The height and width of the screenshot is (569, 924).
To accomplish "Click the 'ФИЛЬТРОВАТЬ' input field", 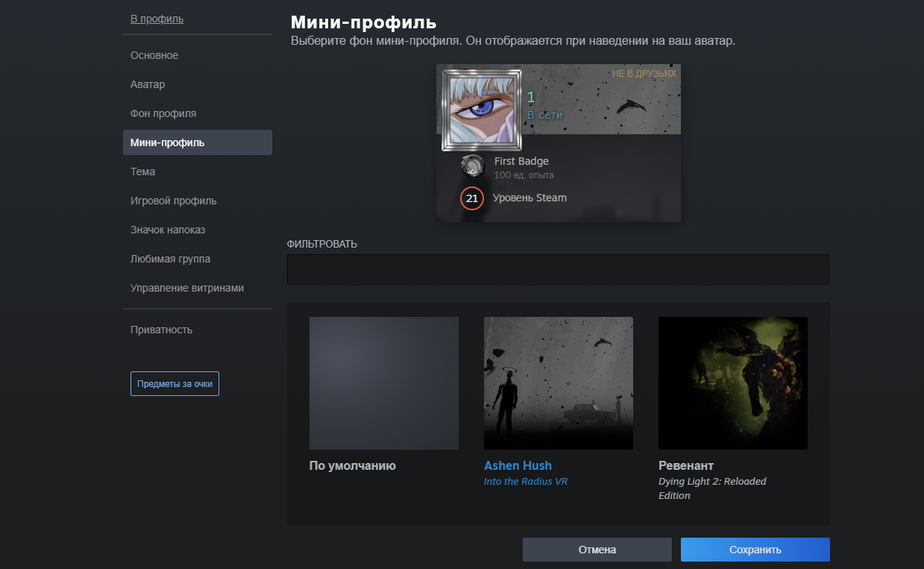I will tap(559, 269).
